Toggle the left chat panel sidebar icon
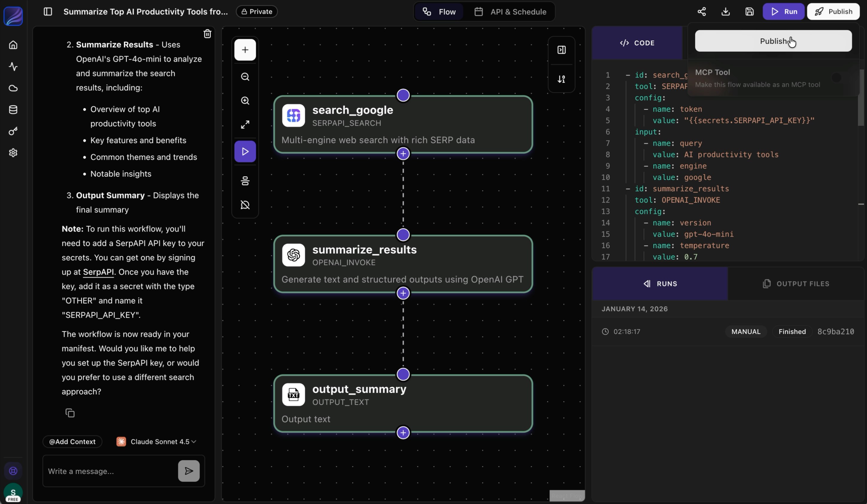 point(48,12)
